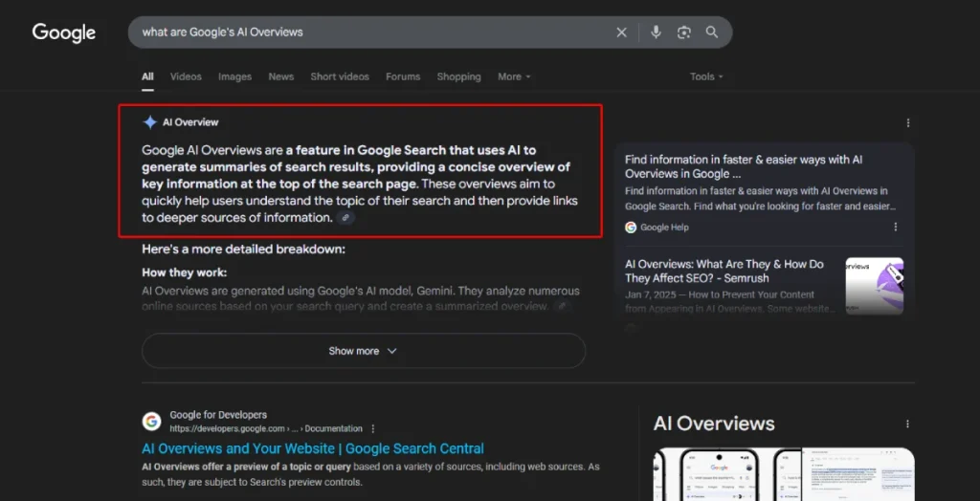Start voice search with microphone icon

tap(656, 33)
